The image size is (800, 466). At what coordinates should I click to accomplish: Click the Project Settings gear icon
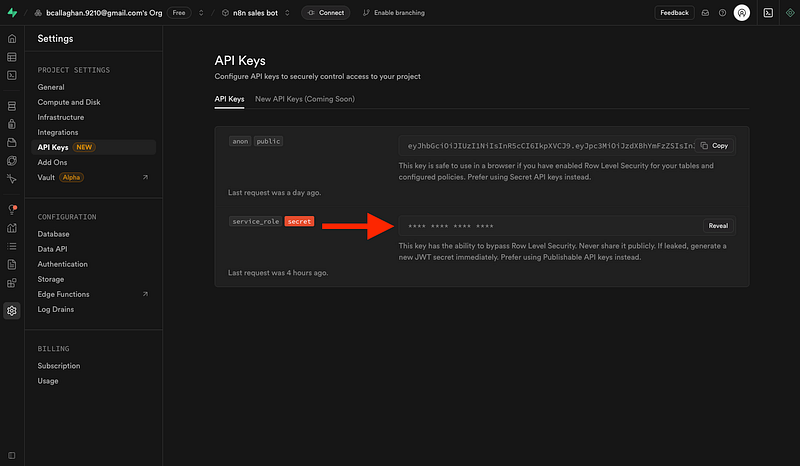click(x=11, y=310)
